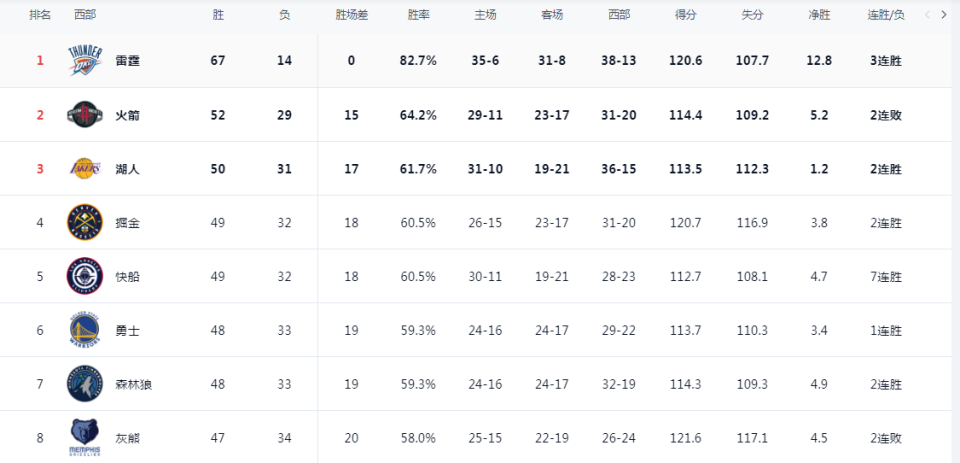
Task: Click the 胜场差 column header
Action: (x=352, y=16)
